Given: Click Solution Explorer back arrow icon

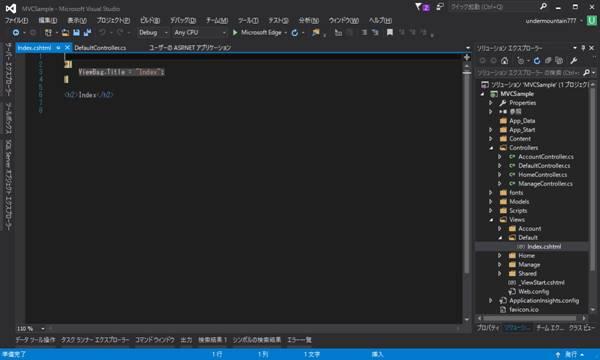Looking at the screenshot, I should pyautogui.click(x=482, y=60).
